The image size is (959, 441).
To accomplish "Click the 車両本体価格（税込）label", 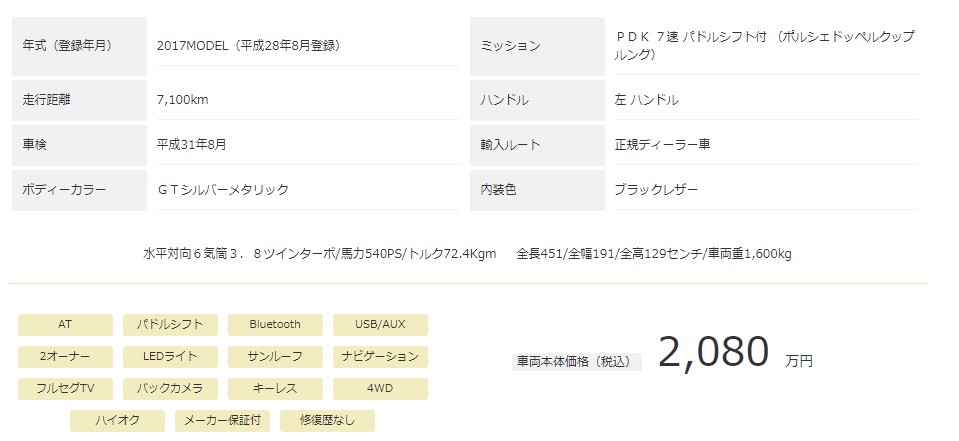I will pyautogui.click(x=577, y=361).
